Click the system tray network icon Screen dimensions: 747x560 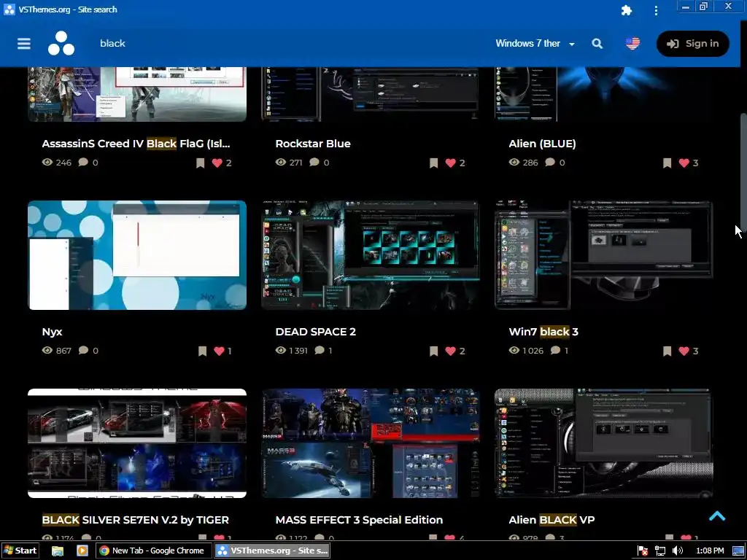[659, 551]
